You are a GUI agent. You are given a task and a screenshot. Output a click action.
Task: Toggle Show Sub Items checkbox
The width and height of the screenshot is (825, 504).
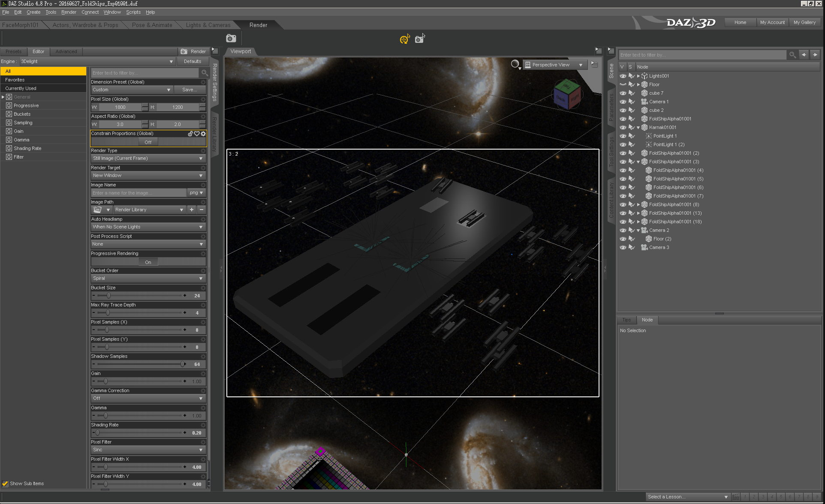(x=5, y=483)
